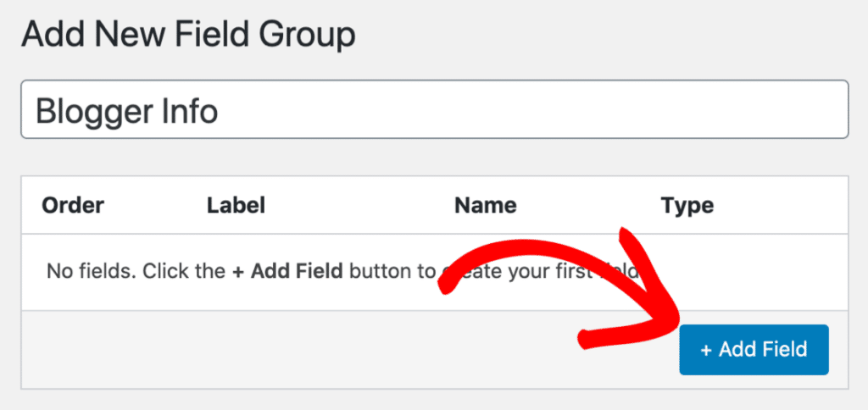Click bold '+ Add Field' text in message
The height and width of the screenshot is (410, 868).
pyautogui.click(x=287, y=272)
